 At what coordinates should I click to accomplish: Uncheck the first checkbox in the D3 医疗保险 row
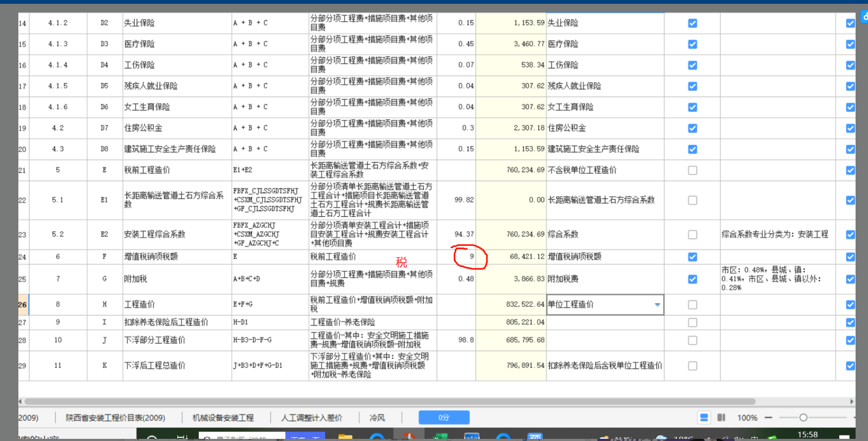692,44
